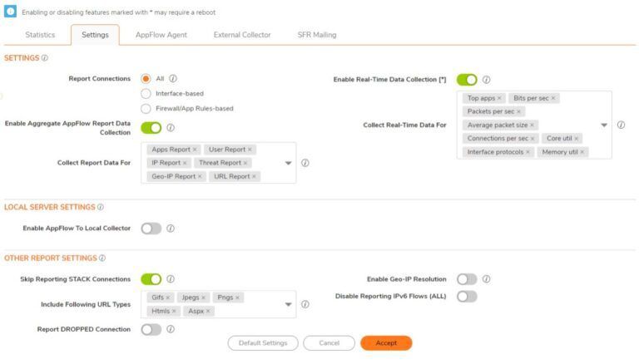This screenshot has width=639, height=364.
Task: Expand the Collect Report Data For dropdown
Action: coord(288,163)
